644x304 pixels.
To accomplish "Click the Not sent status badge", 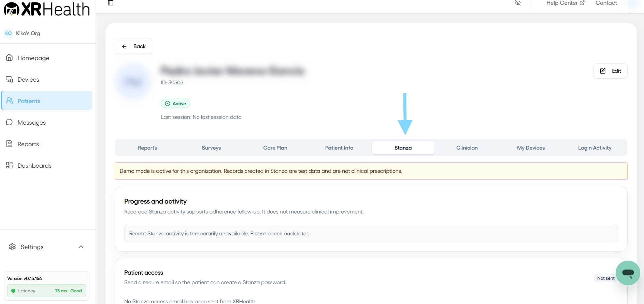I will click(x=606, y=278).
